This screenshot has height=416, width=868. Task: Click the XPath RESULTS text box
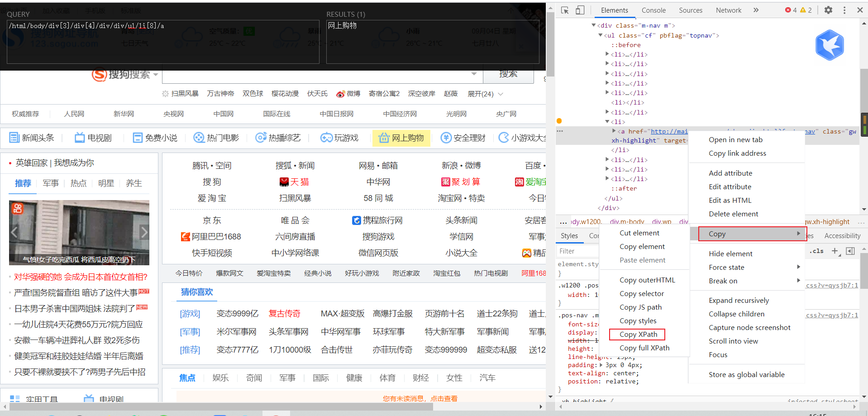click(433, 42)
